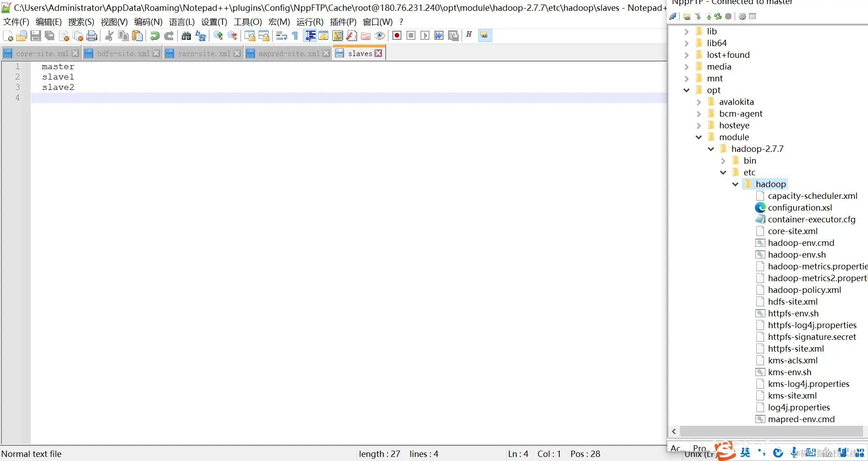Click line 2 'slave1' in editor

tap(58, 77)
